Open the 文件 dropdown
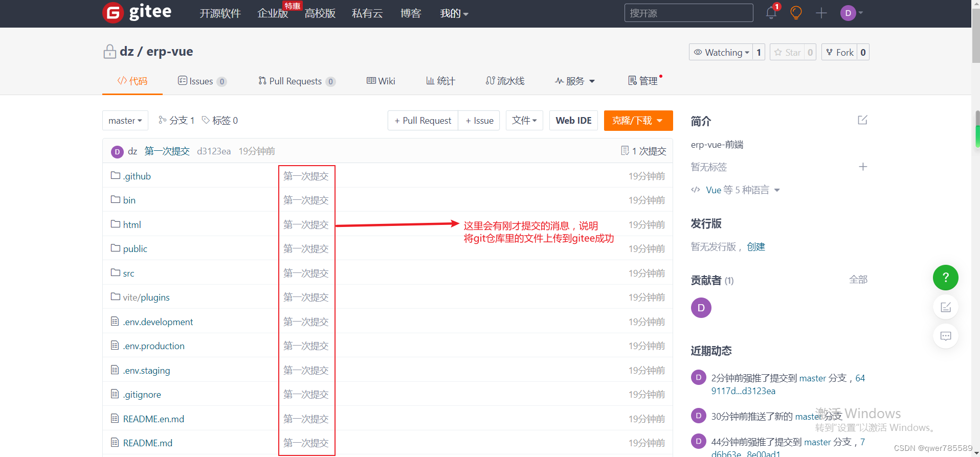 (x=524, y=121)
